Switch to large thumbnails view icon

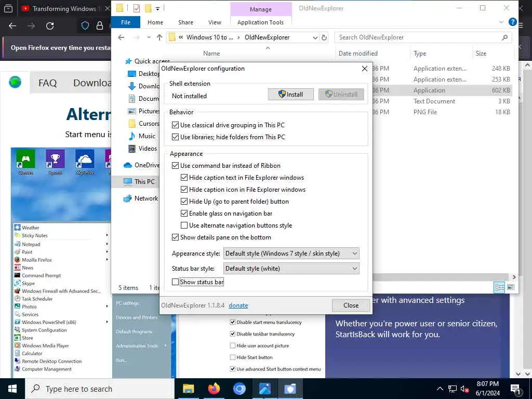510,287
